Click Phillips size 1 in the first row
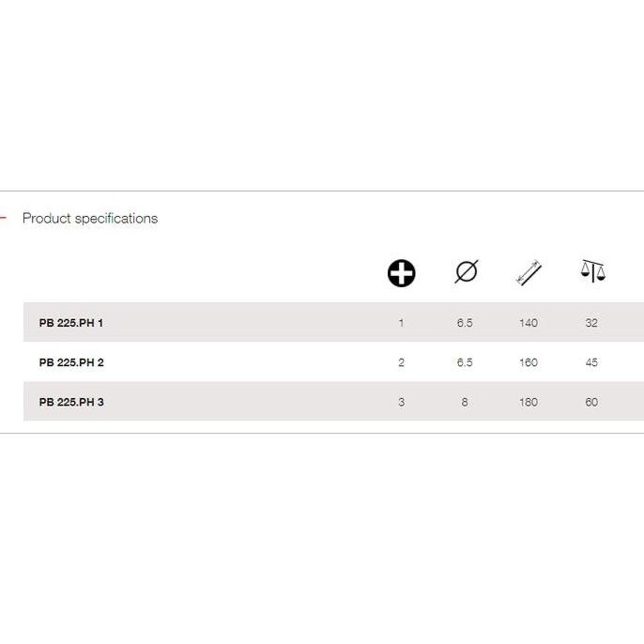 coord(401,323)
